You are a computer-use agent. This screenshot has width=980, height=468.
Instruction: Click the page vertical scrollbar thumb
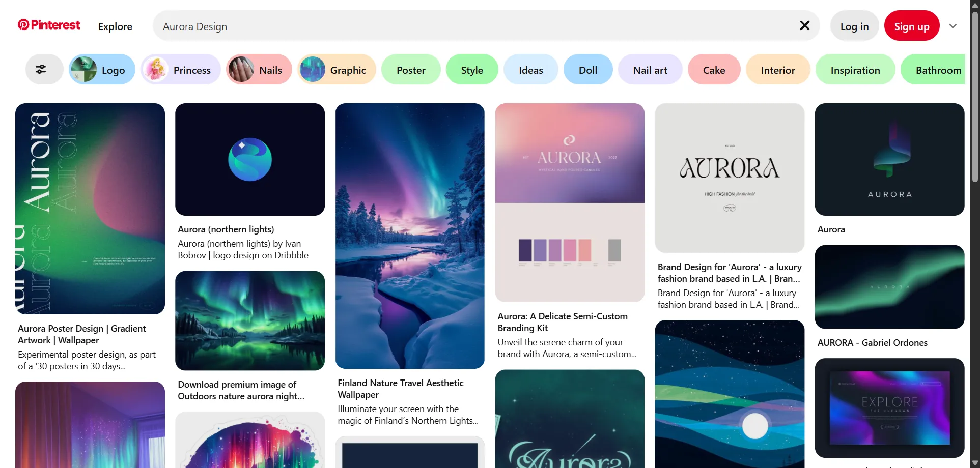(x=975, y=97)
